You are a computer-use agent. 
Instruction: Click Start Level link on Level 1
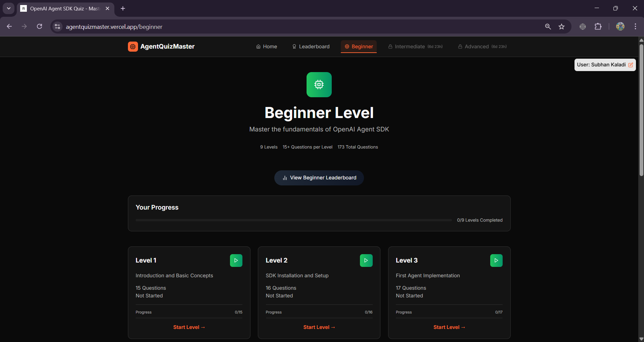tap(189, 327)
